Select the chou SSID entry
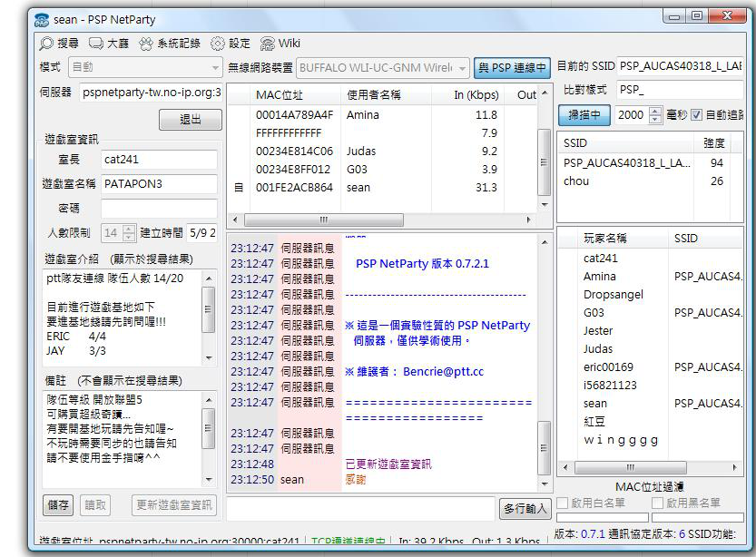Viewport: 756px width, 557px height. coord(650,181)
